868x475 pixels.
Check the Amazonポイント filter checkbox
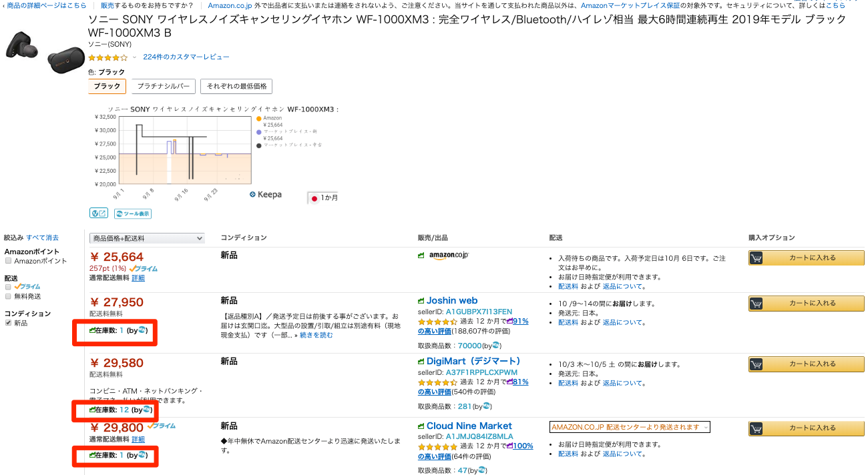pos(8,261)
